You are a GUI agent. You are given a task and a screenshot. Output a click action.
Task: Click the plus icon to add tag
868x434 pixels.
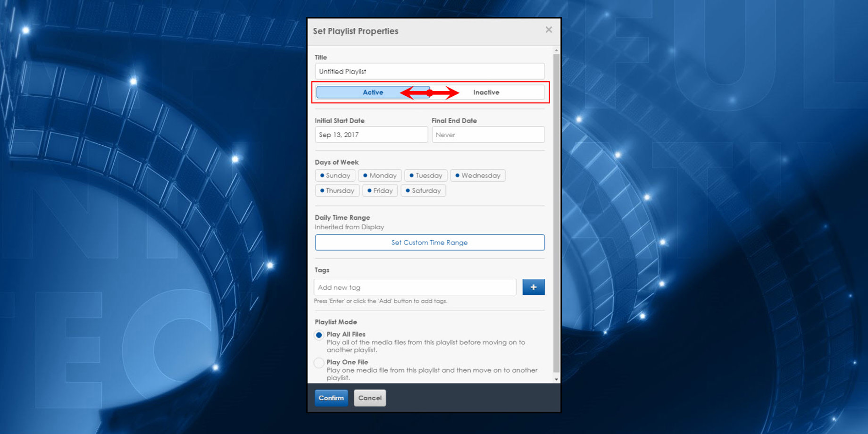[x=533, y=287]
